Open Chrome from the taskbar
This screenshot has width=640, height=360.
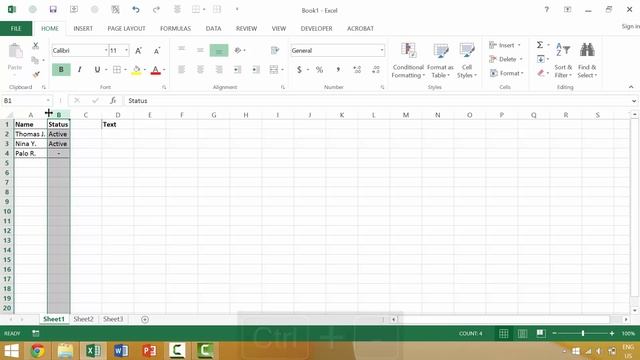(38, 351)
